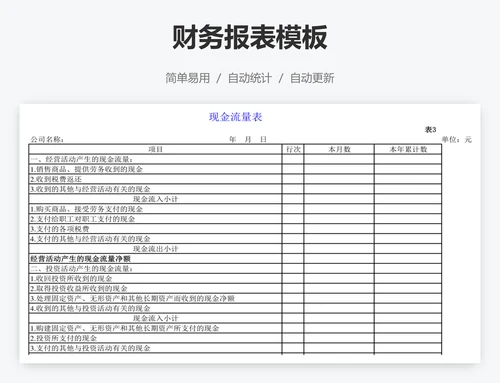The image size is (500, 383).
Task: Click 行次 cell for 投资所支付的现金 row
Action: 293,338
